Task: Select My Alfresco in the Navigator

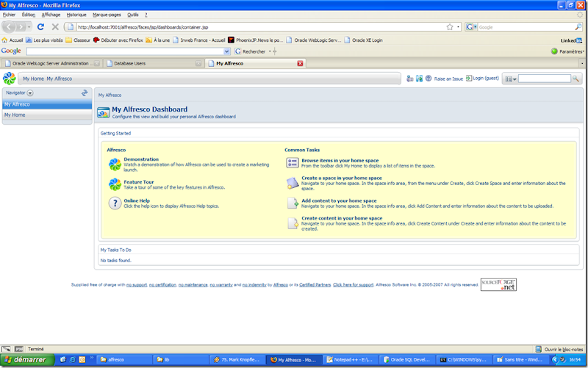Action: pos(47,104)
